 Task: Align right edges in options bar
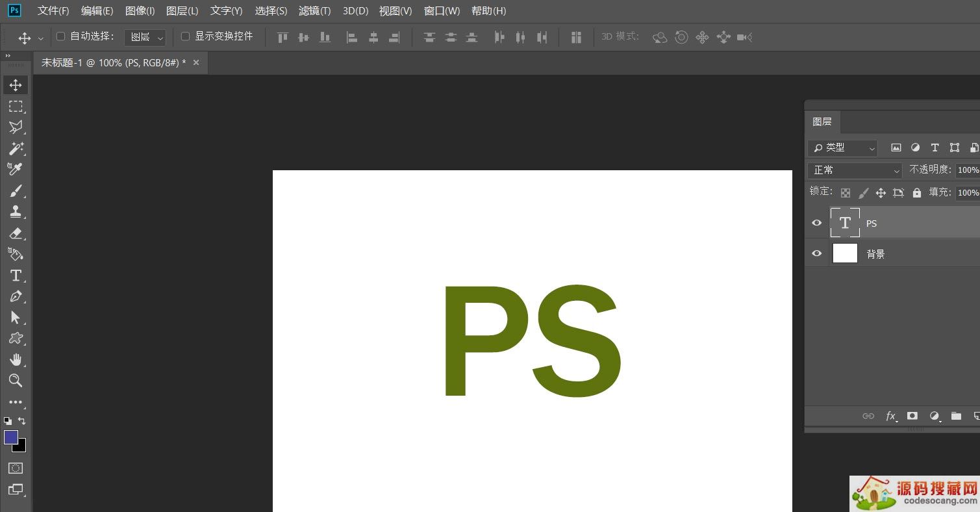click(394, 38)
